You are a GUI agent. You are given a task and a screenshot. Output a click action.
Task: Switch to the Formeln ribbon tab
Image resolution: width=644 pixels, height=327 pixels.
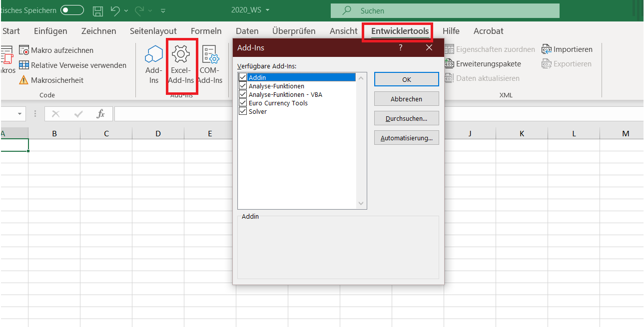pos(206,31)
